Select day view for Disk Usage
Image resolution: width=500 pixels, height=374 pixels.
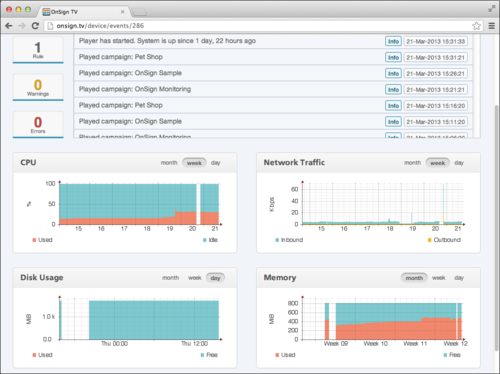coord(215,278)
